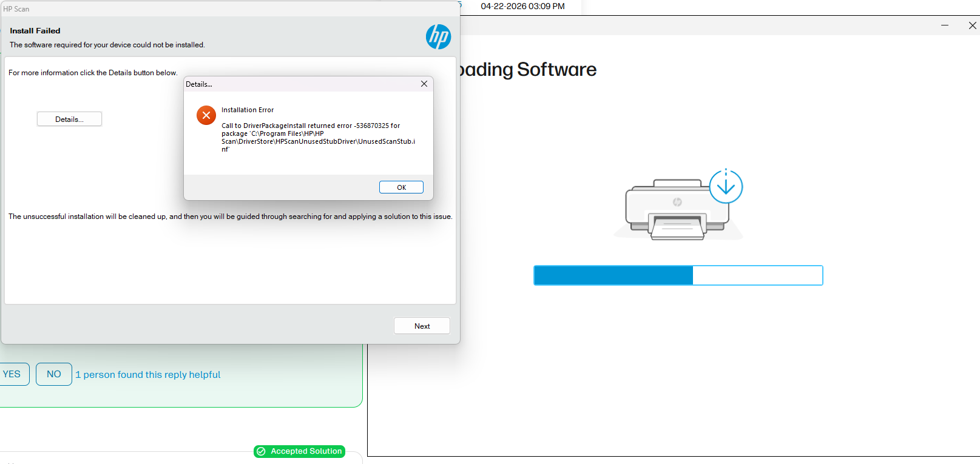
Task: Click the 'Downloading Software' heading
Action: click(527, 69)
